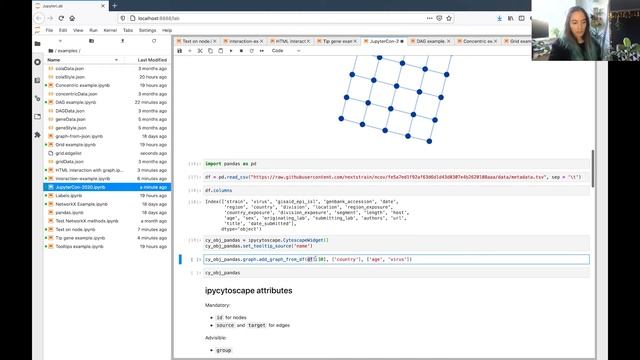Paste cells from the clipboard
This screenshot has width=640, height=360.
coord(220,51)
